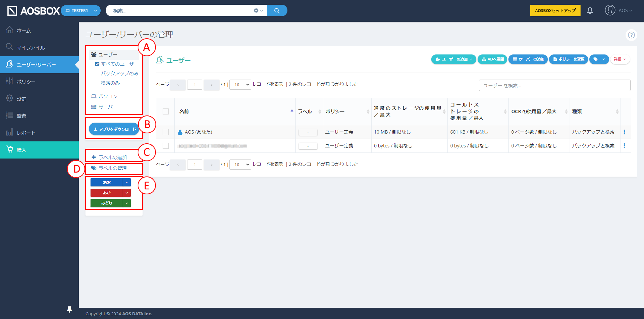The height and width of the screenshot is (319, 644).
Task: Click the サーバー server icon in the tree
Action: coord(94,107)
